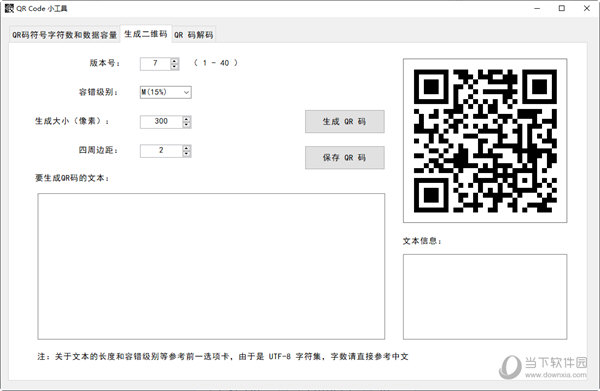The width and height of the screenshot is (600, 391).
Task: Click the generated QR code image
Action: (x=485, y=140)
